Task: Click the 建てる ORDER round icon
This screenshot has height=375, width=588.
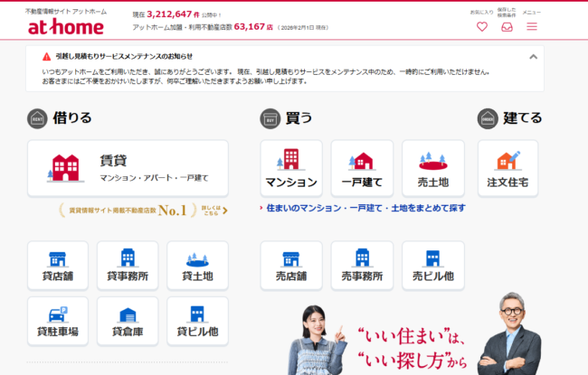Action: coord(488,118)
